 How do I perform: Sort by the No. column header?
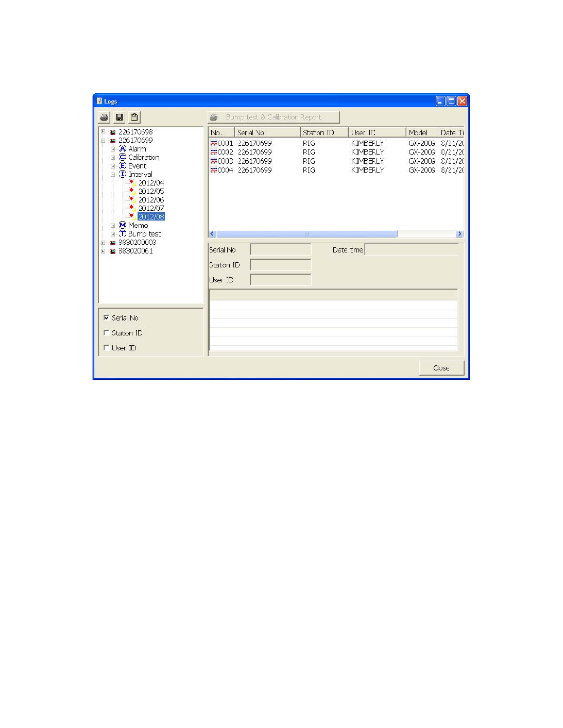pyautogui.click(x=222, y=132)
